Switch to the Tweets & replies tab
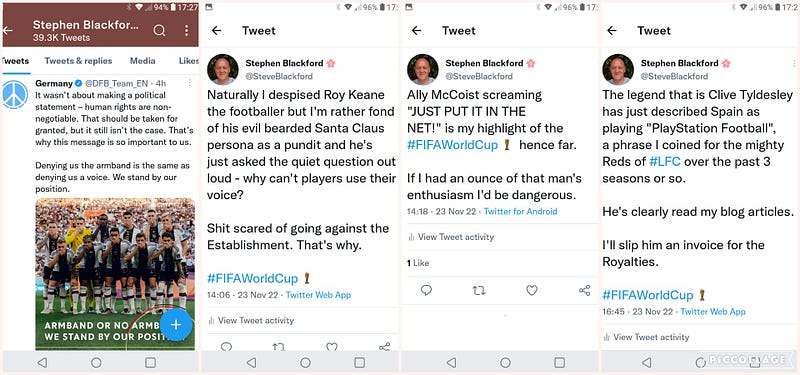The width and height of the screenshot is (800, 375). 78,61
